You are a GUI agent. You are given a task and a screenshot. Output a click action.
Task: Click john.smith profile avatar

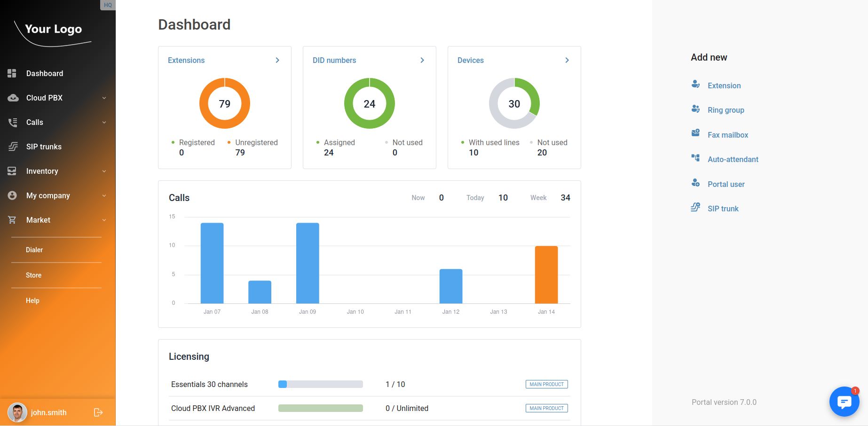point(17,412)
